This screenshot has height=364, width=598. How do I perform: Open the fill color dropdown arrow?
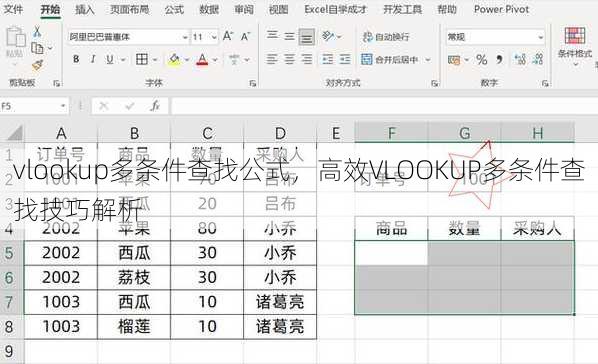[187, 60]
